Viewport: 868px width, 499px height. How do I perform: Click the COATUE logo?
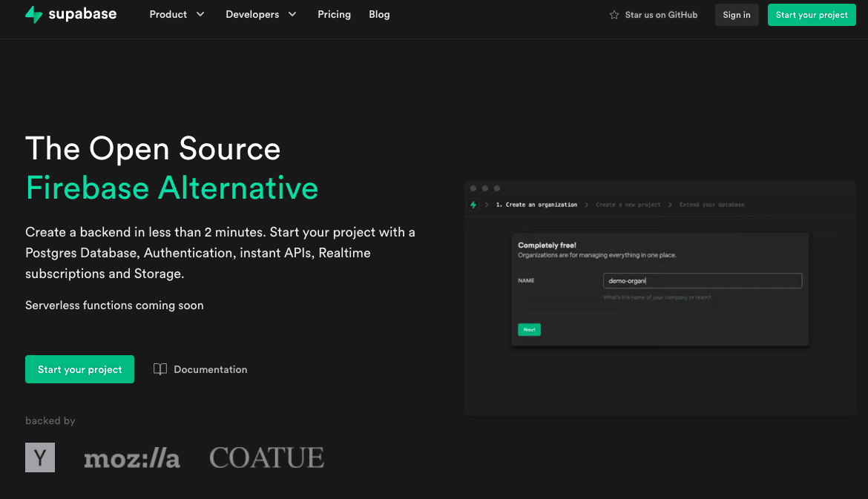(x=267, y=458)
